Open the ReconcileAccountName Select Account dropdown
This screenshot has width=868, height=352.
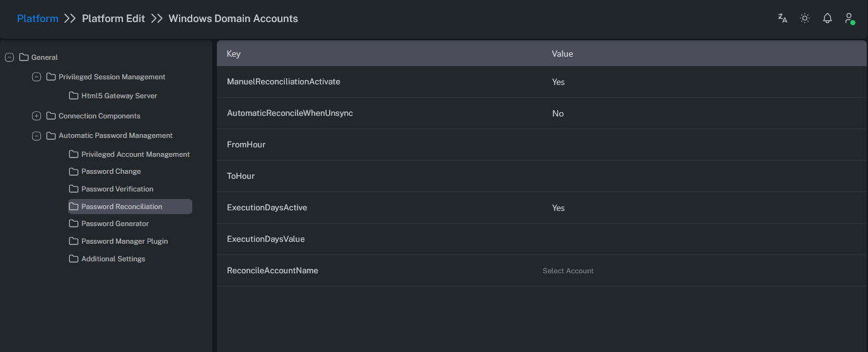(568, 271)
